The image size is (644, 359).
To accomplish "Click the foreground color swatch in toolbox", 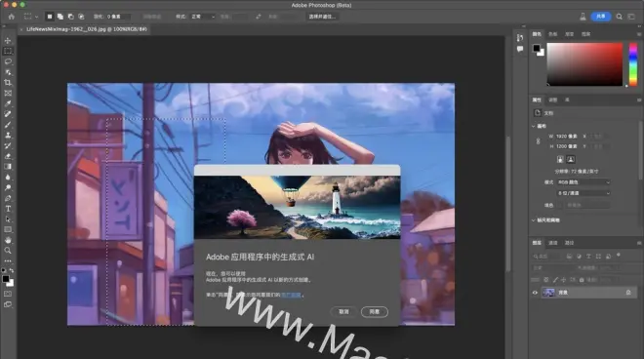I will (5, 279).
